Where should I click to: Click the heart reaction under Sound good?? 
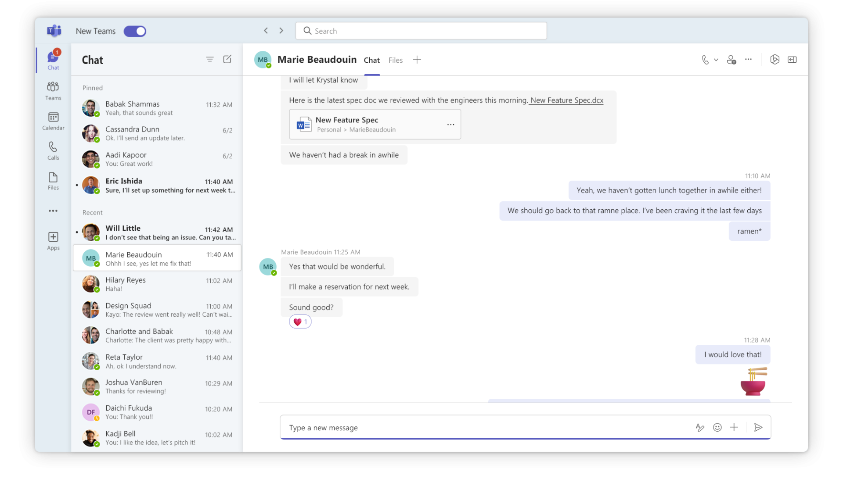coord(300,322)
